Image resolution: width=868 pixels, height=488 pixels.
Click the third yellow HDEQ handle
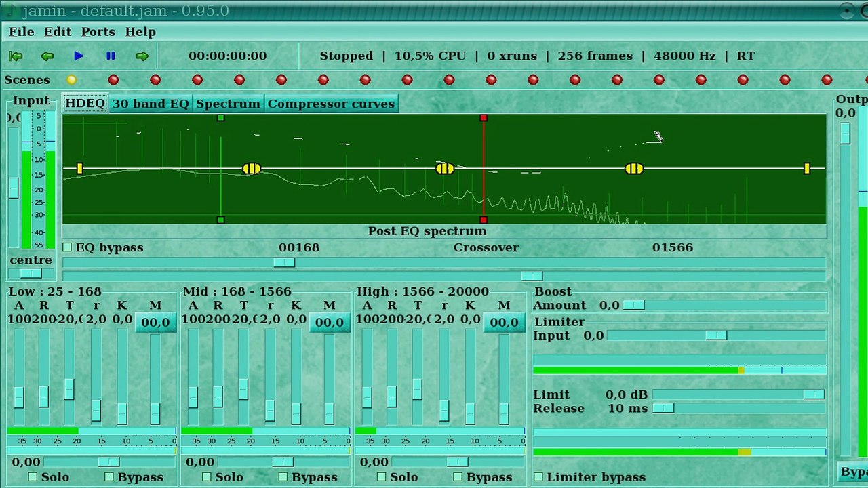[x=445, y=168]
